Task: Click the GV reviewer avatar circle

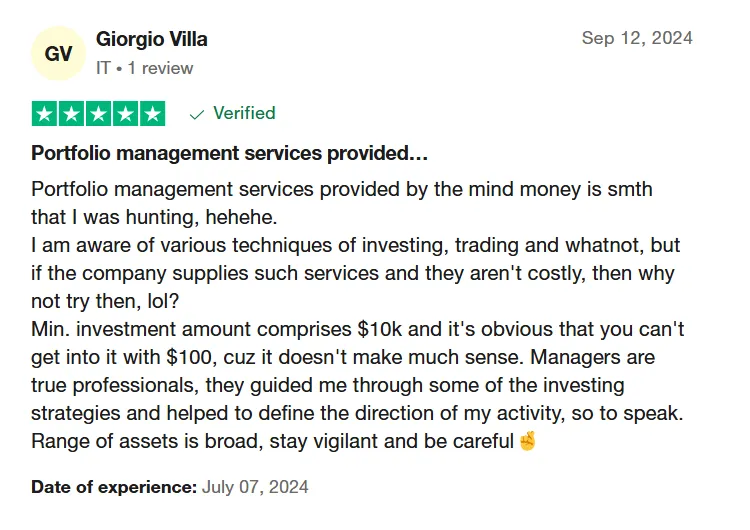Action: click(x=59, y=53)
